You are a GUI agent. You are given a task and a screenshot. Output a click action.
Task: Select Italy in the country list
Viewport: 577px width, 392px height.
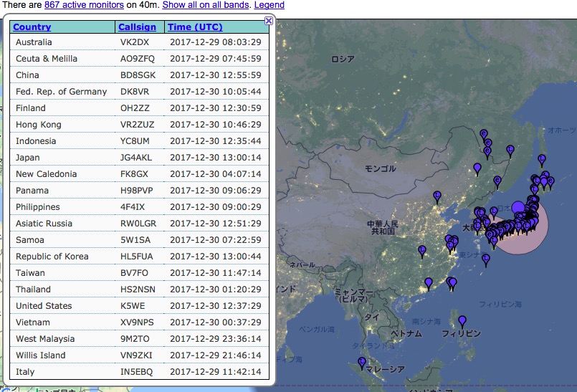coord(25,372)
